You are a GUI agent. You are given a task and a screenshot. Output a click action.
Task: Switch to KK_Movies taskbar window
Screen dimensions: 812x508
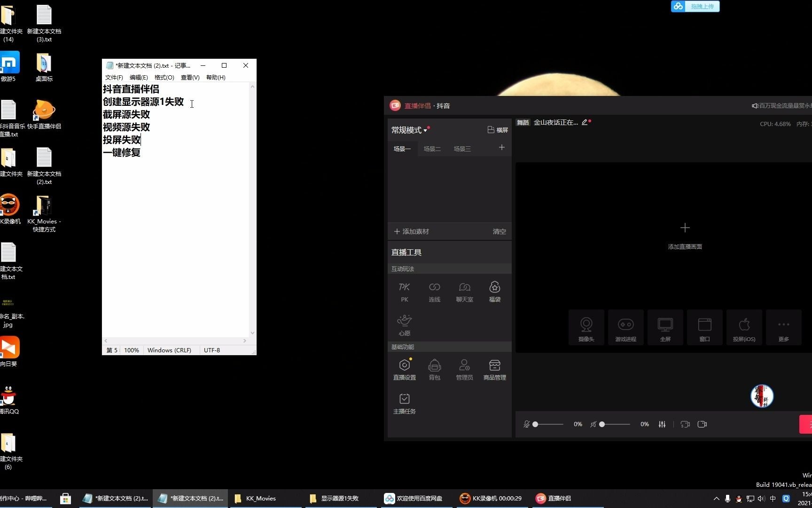click(265, 499)
